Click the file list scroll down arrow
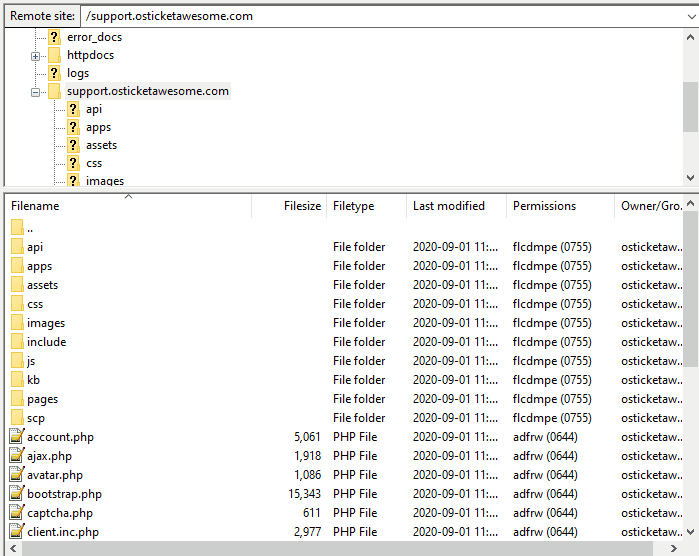 (690, 531)
